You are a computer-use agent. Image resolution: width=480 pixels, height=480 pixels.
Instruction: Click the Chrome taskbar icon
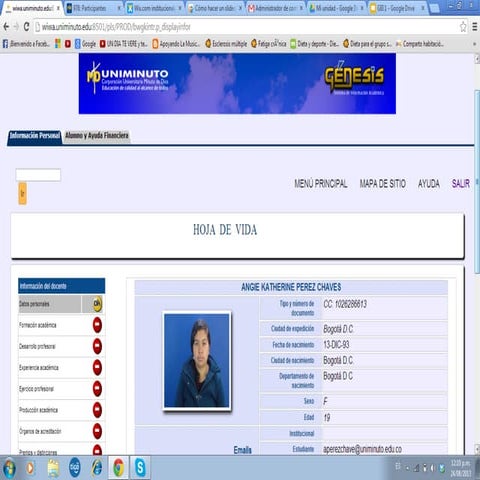tap(119, 468)
